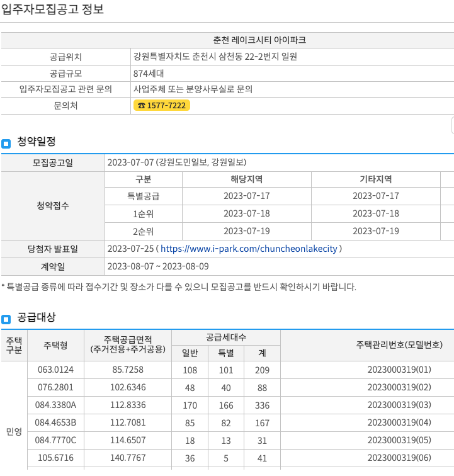Click supply area value 85.7258
The width and height of the screenshot is (454, 476).
[x=128, y=370]
